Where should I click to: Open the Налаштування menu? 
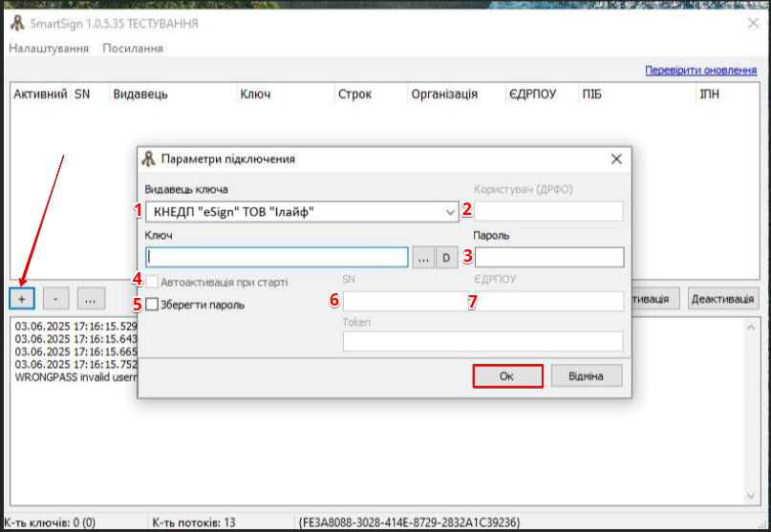[x=49, y=48]
